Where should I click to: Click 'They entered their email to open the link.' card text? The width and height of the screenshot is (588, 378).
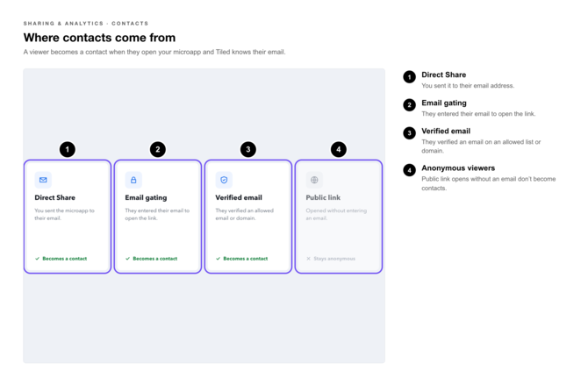(157, 214)
